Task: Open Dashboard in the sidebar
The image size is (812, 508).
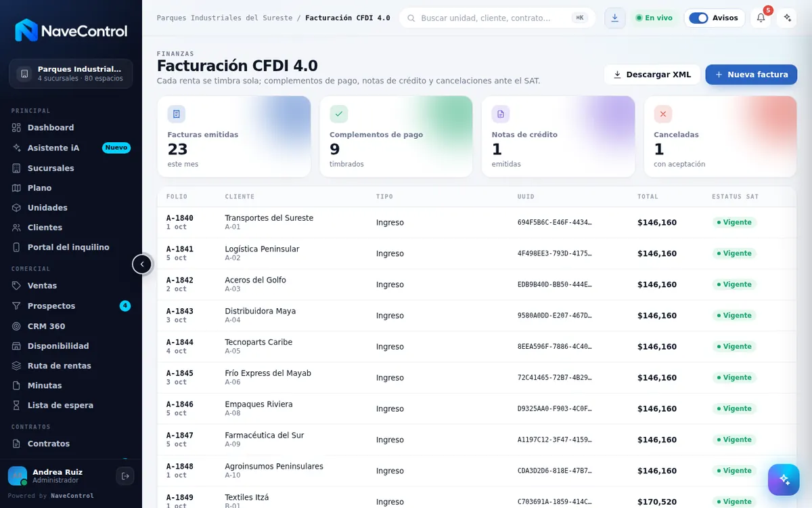Action: [x=70, y=127]
